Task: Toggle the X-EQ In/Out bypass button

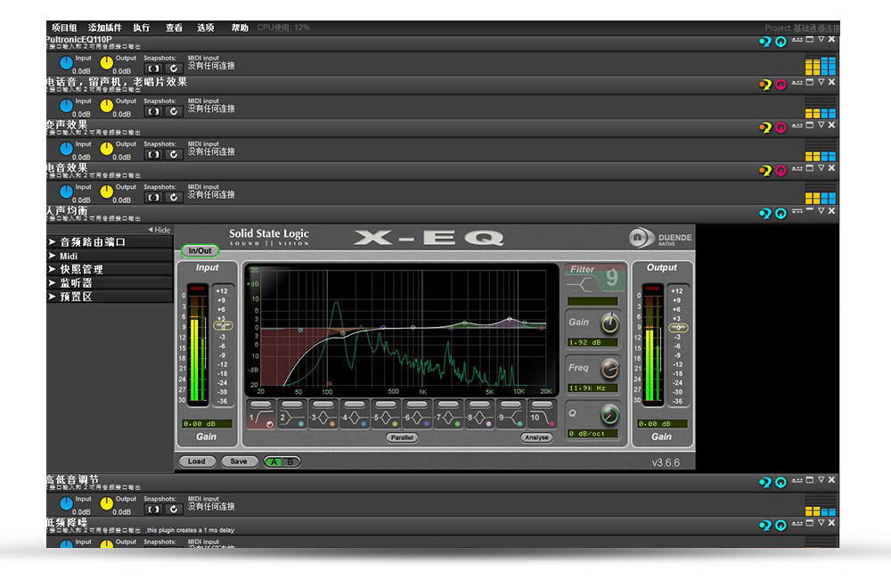Action: pyautogui.click(x=200, y=250)
